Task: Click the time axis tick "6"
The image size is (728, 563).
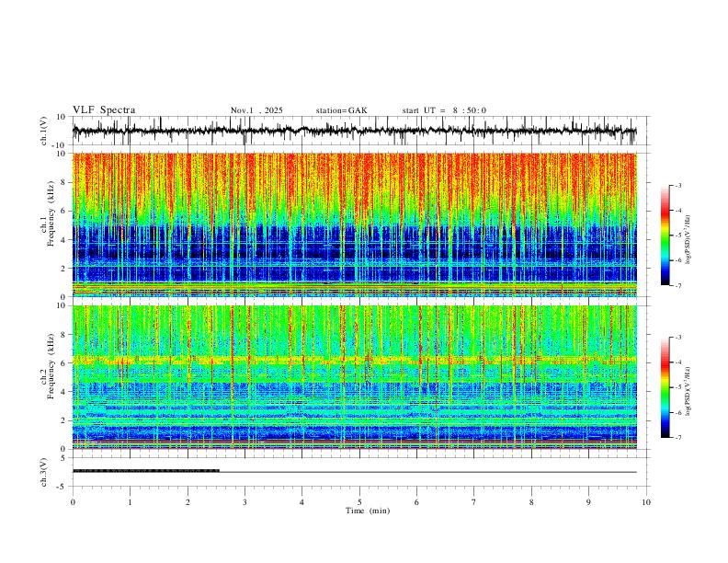Action: (417, 502)
